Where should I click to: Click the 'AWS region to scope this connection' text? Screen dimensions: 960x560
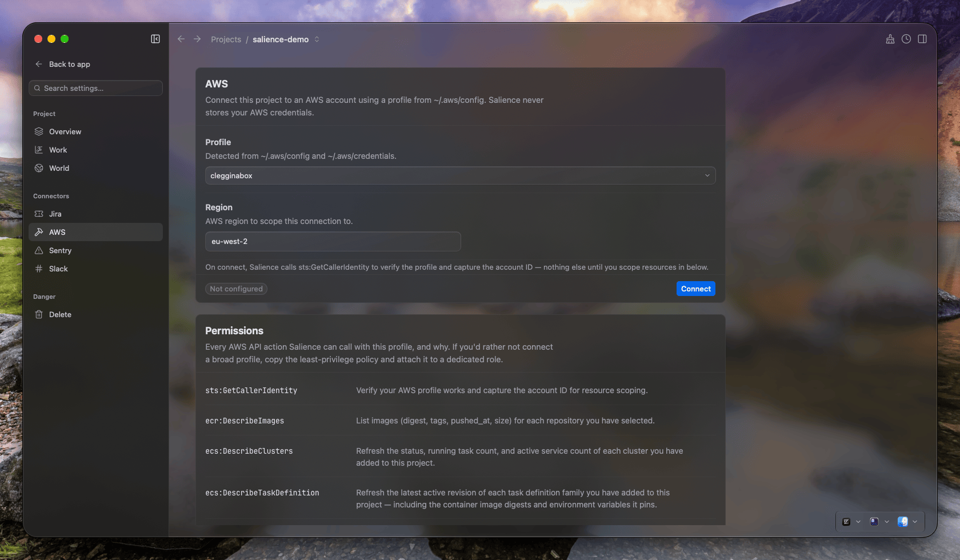[279, 221]
